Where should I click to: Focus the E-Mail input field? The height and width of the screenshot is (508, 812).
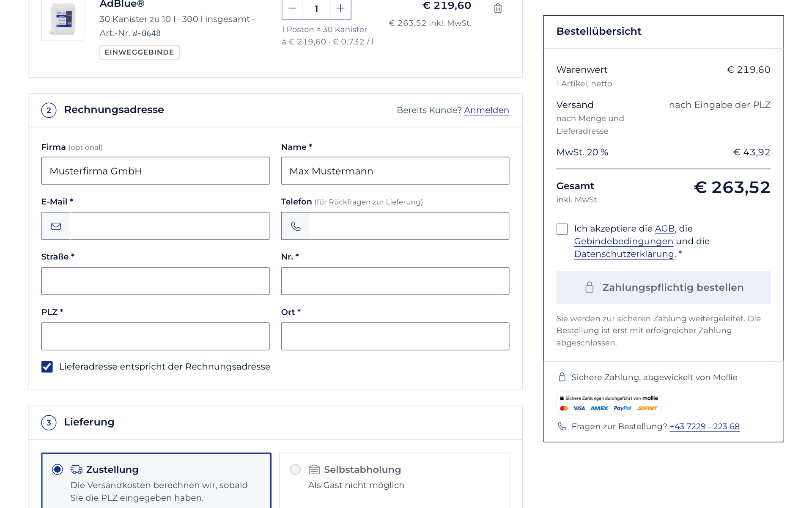(x=169, y=226)
